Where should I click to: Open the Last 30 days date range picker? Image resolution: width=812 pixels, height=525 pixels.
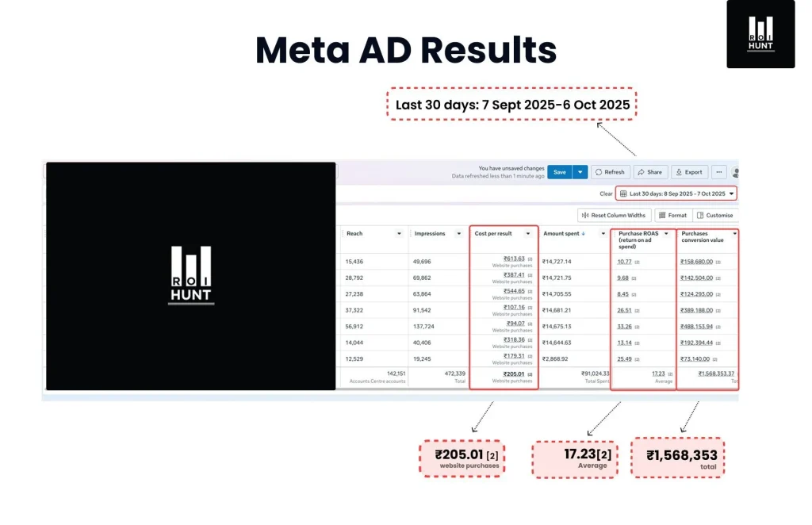pyautogui.click(x=676, y=194)
